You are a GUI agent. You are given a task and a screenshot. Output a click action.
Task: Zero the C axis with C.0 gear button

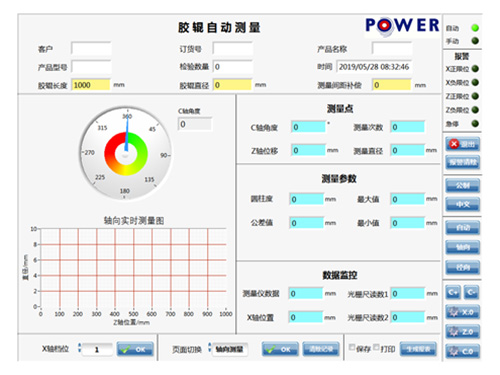[463, 351]
